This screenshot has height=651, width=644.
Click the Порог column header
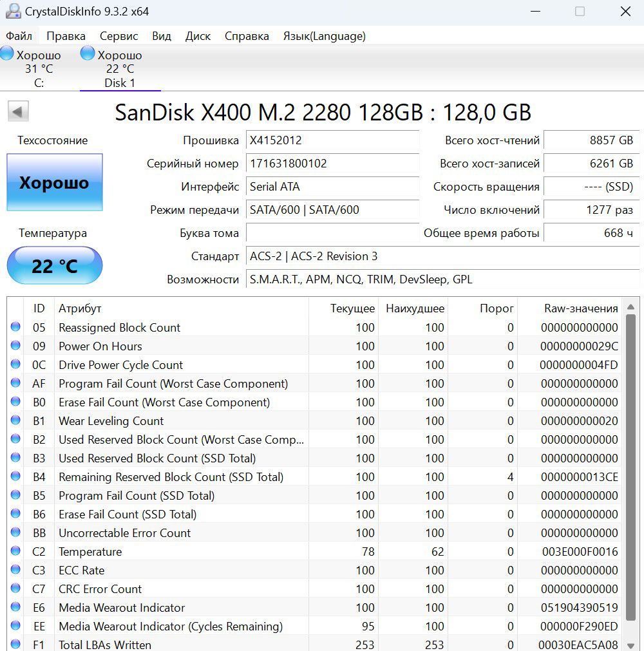(482, 308)
